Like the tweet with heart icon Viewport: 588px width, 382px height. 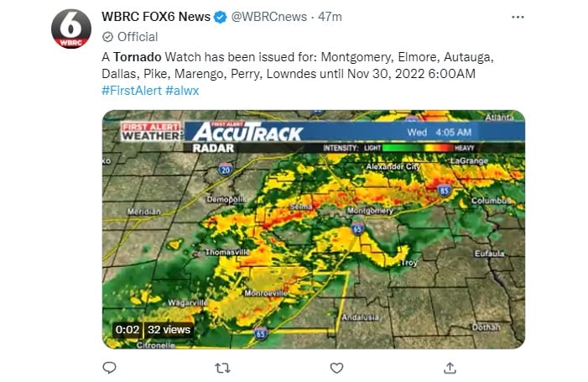336,368
